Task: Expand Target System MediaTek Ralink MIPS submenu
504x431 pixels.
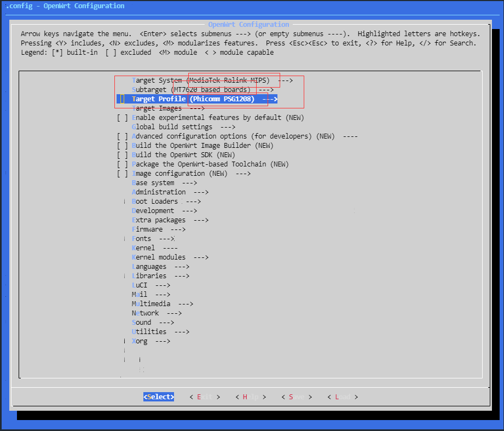Action: click(212, 81)
